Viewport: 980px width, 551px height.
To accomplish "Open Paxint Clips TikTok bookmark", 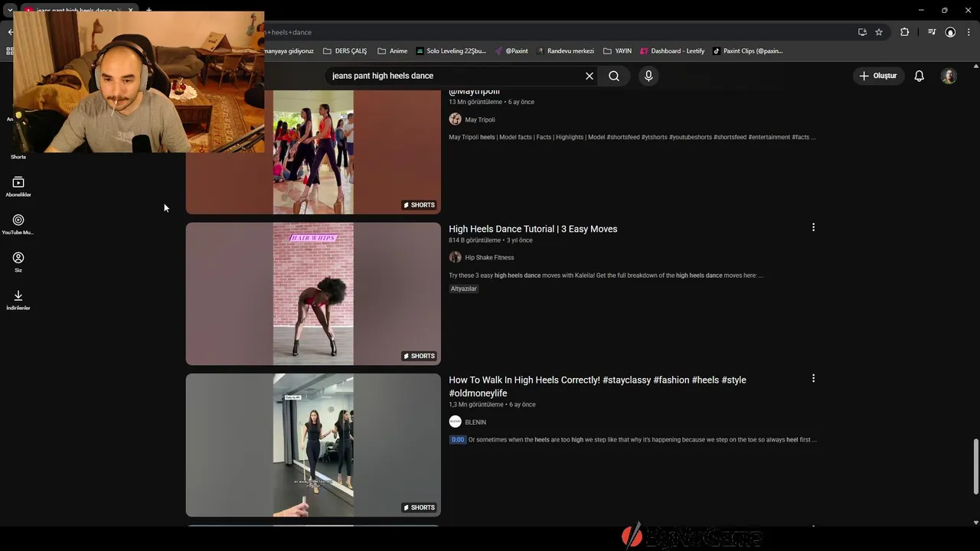I will coord(748,51).
